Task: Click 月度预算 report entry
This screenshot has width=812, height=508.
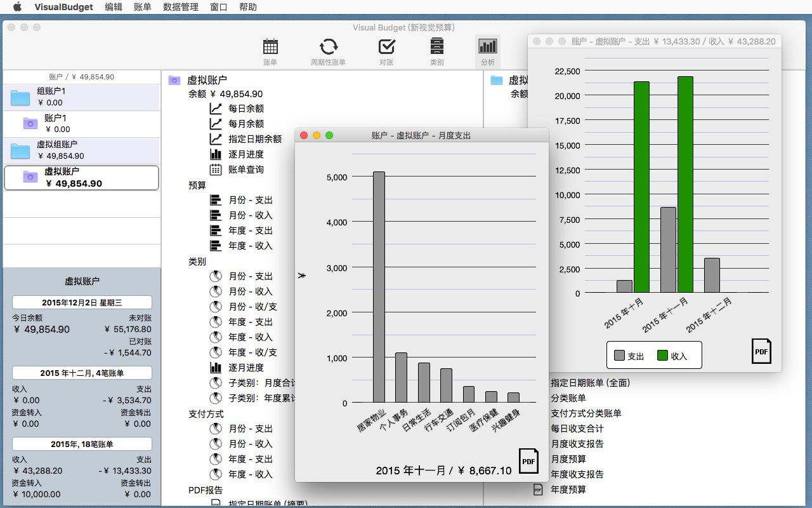Action: [x=568, y=459]
